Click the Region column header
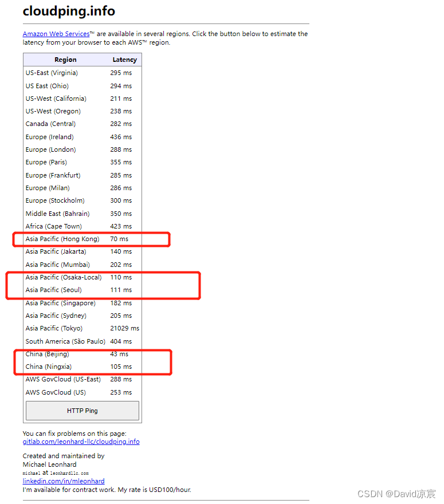The width and height of the screenshot is (444, 504). click(x=65, y=60)
